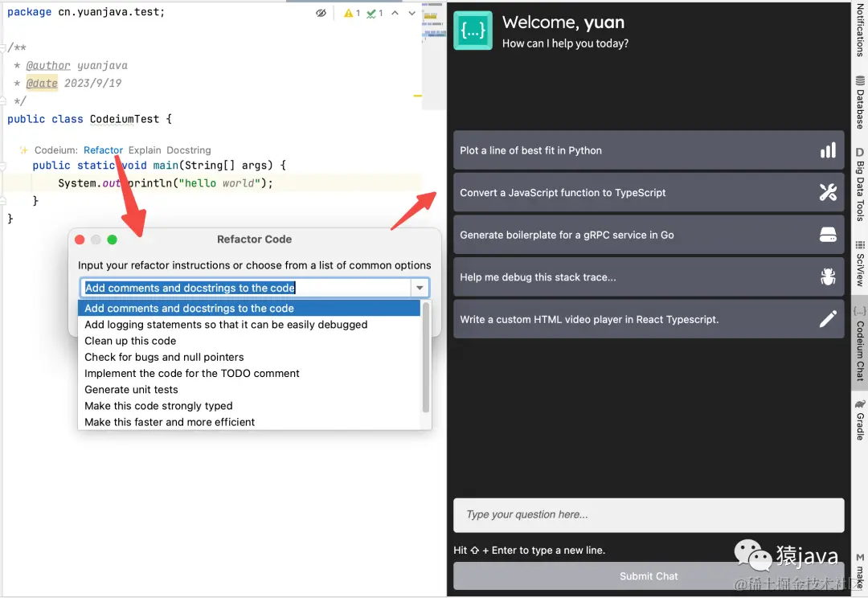Click the pencil icon on video player suggestion

[x=827, y=319]
